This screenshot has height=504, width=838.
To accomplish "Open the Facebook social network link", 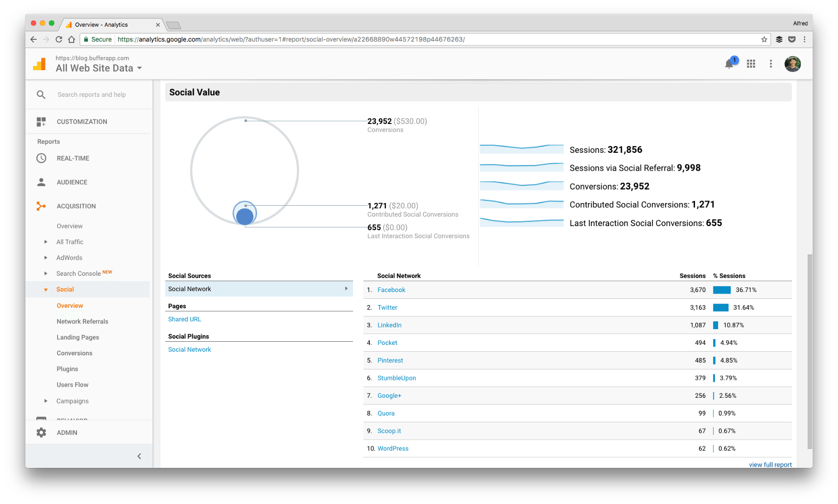I will (391, 290).
